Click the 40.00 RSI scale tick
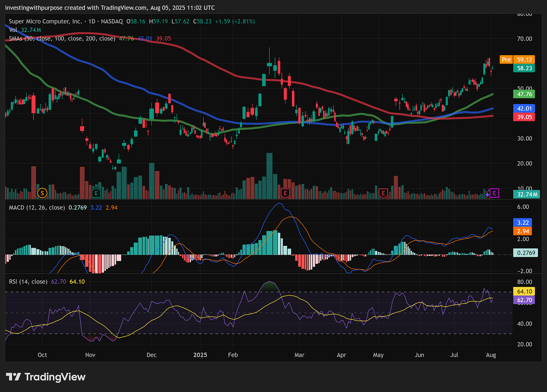547x392 pixels. 524,323
